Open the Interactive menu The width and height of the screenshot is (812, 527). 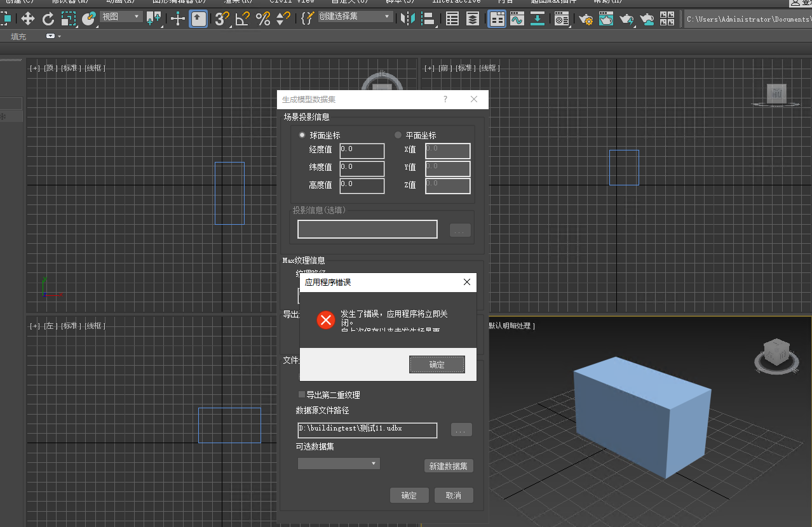pyautogui.click(x=456, y=2)
